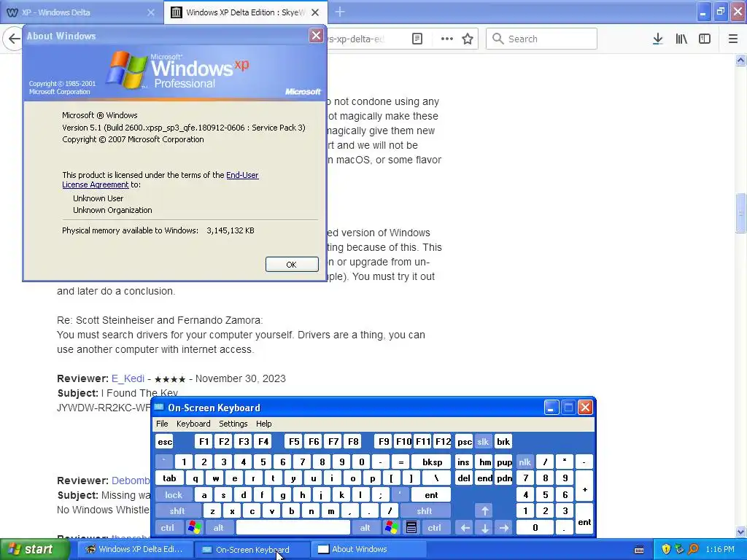Open Firefox reader view icon
Screen dimensions: 747x560
[417, 39]
